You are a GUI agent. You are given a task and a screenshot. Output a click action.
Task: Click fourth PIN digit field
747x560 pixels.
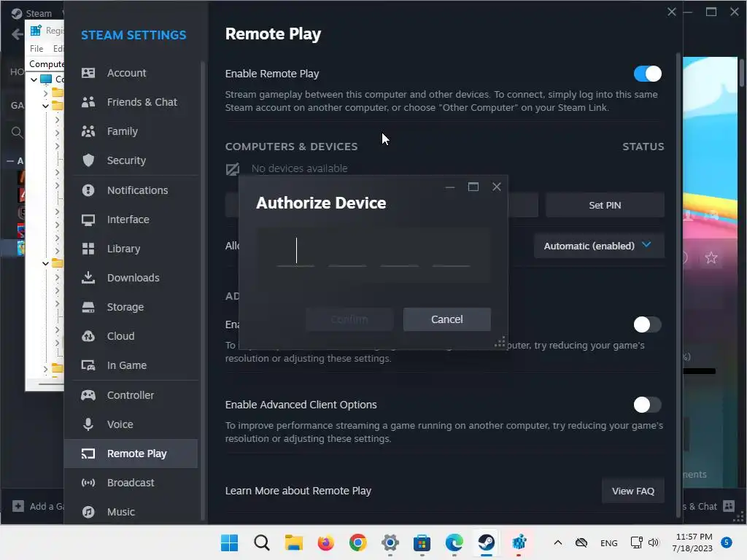(451, 251)
